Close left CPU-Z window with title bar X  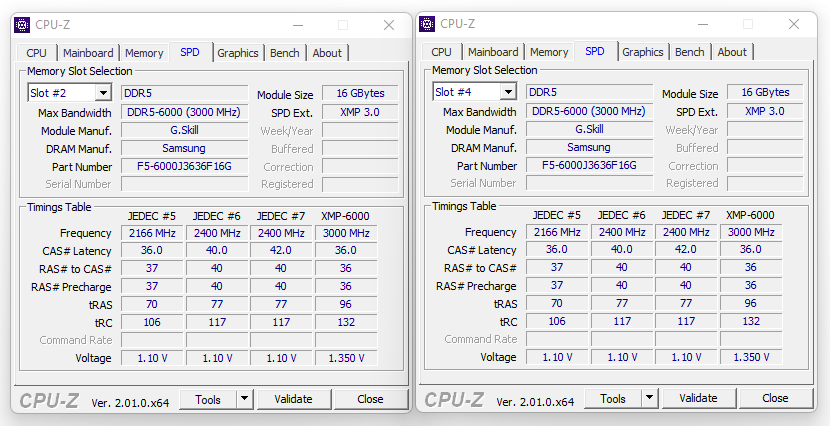[389, 25]
